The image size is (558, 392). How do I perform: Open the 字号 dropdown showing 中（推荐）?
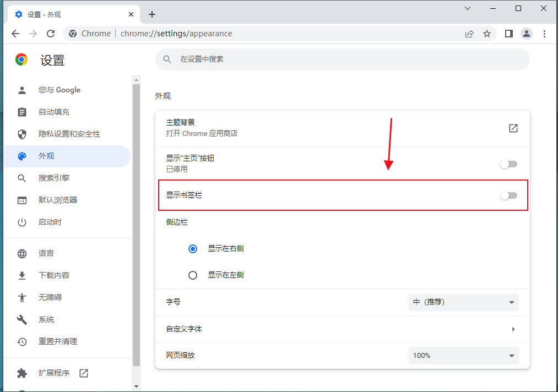pyautogui.click(x=463, y=302)
